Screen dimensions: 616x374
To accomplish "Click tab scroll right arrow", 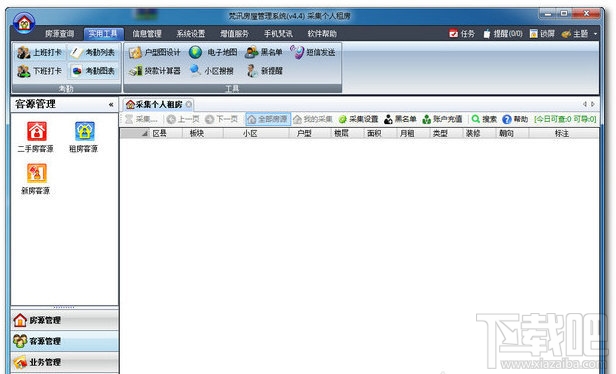I will (x=593, y=104).
